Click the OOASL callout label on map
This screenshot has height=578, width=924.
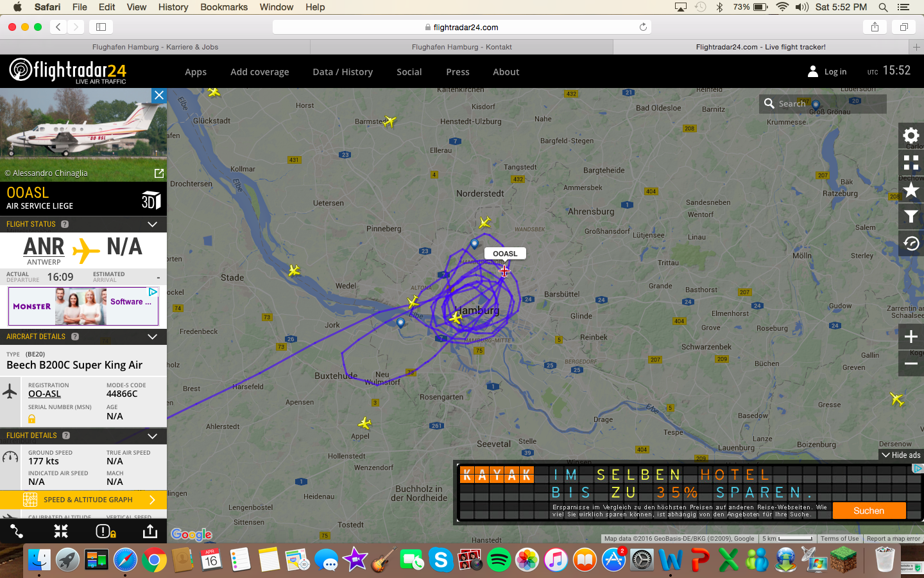pyautogui.click(x=505, y=254)
